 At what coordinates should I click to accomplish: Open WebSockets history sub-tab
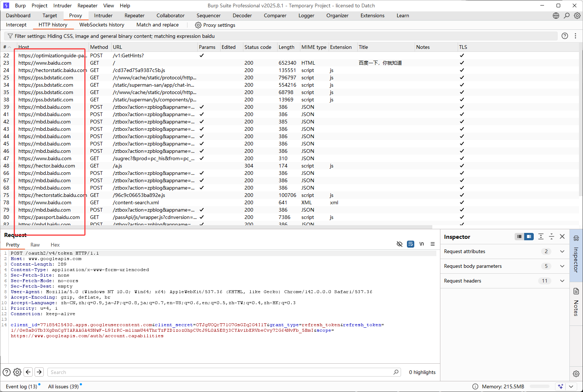(102, 25)
